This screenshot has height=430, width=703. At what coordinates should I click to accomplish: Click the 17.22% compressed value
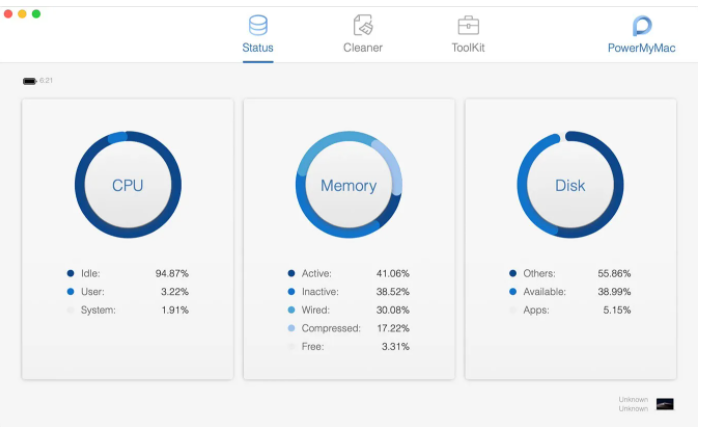pyautogui.click(x=393, y=328)
